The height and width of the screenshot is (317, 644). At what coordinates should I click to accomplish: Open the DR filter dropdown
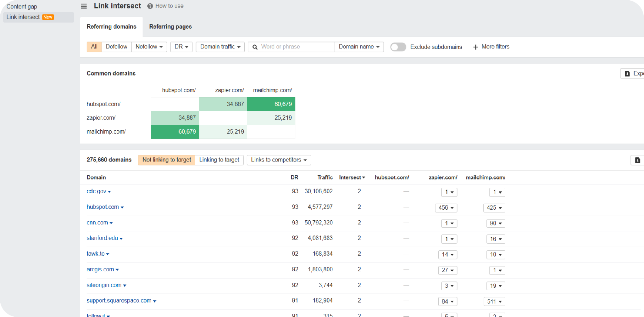181,47
